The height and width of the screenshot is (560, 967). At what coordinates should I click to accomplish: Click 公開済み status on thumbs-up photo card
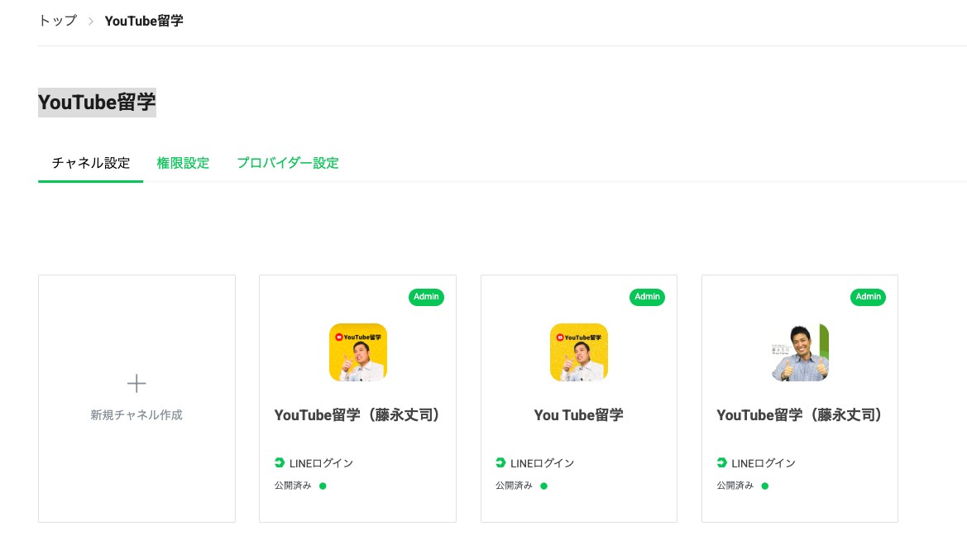(x=735, y=486)
